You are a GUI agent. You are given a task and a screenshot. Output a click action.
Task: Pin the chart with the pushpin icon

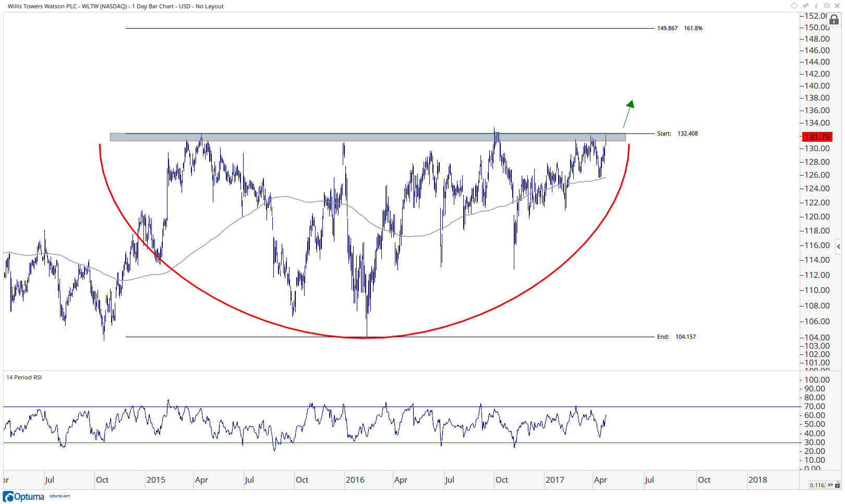coord(806,6)
